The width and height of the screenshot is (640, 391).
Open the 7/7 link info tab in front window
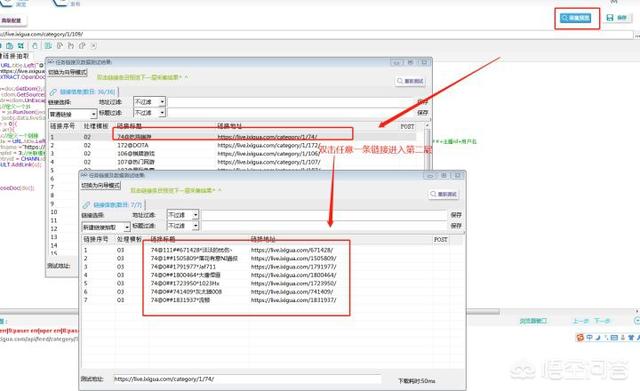pos(113,205)
